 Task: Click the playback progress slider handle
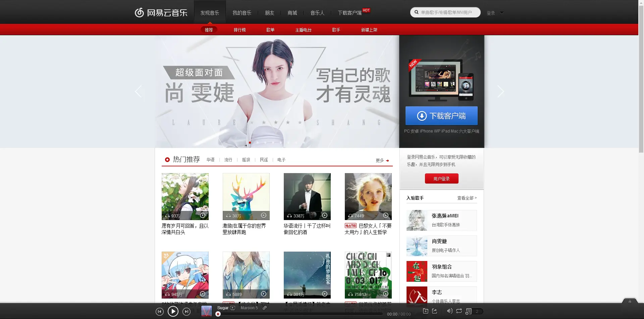218,314
